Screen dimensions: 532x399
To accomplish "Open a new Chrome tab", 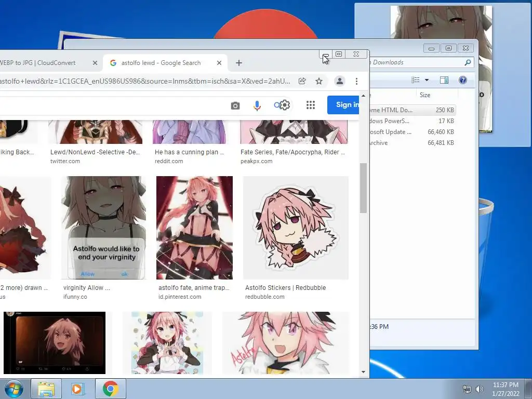I will pos(239,63).
